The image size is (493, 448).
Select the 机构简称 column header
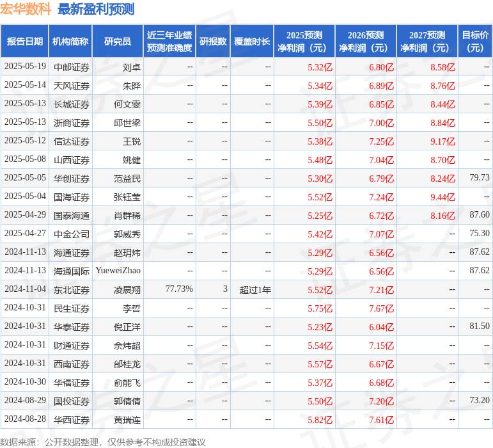point(70,42)
